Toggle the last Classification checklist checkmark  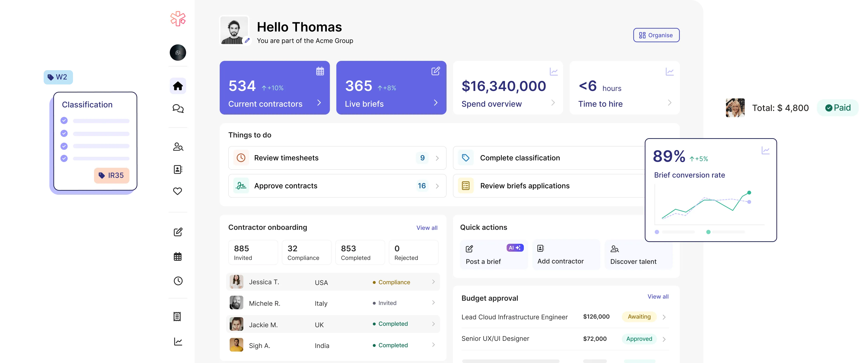[x=64, y=158]
